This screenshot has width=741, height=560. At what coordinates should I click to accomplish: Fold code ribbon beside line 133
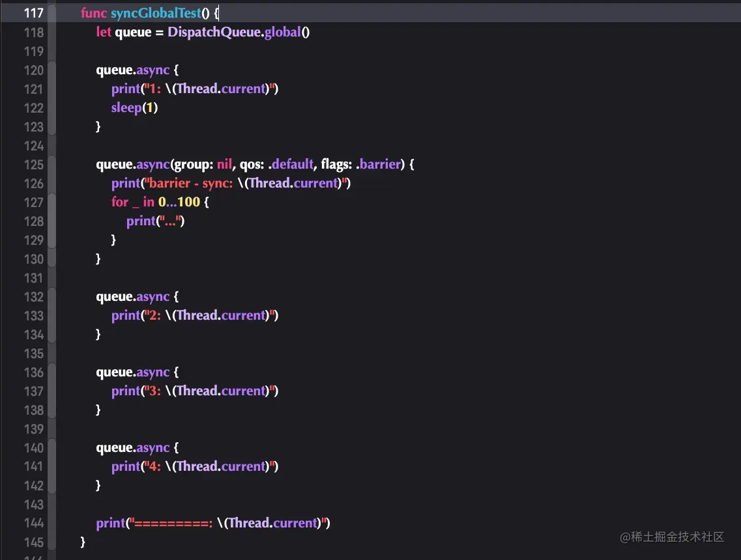click(52, 315)
